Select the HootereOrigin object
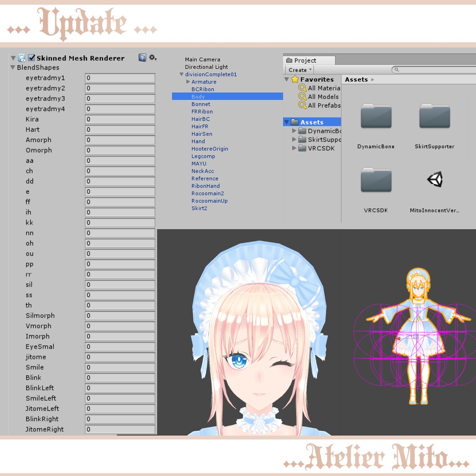The height and width of the screenshot is (476, 476). coord(210,149)
